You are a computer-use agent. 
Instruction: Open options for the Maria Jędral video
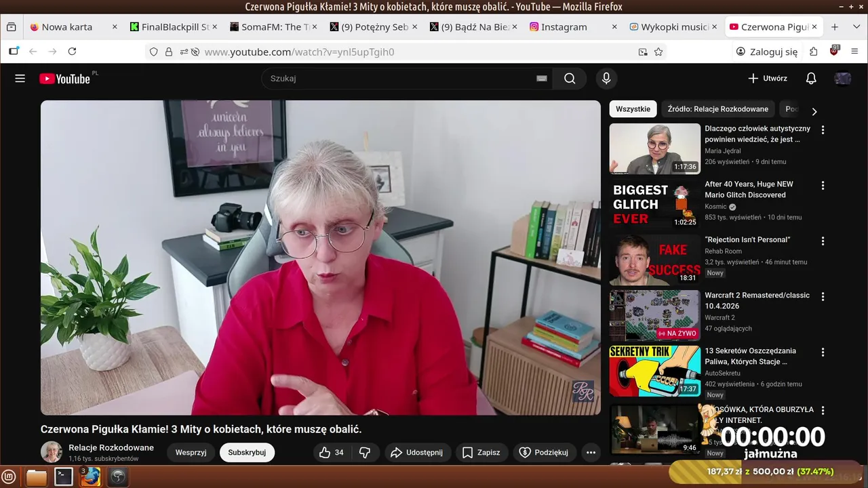click(x=823, y=129)
